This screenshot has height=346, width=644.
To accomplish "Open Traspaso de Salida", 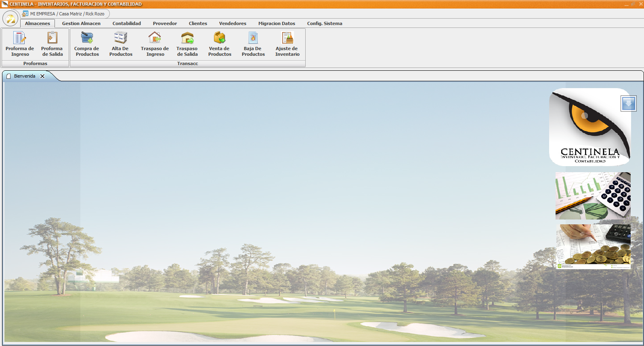I will click(187, 44).
